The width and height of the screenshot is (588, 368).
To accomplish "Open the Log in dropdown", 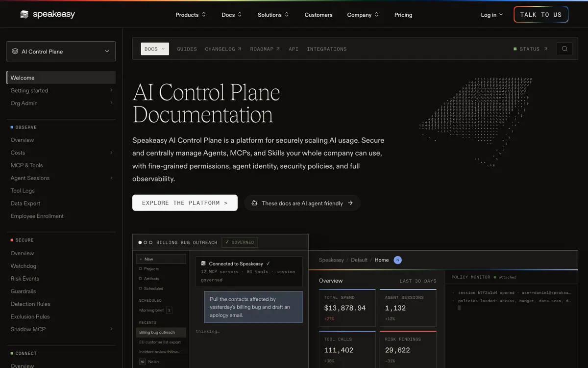I will (492, 15).
